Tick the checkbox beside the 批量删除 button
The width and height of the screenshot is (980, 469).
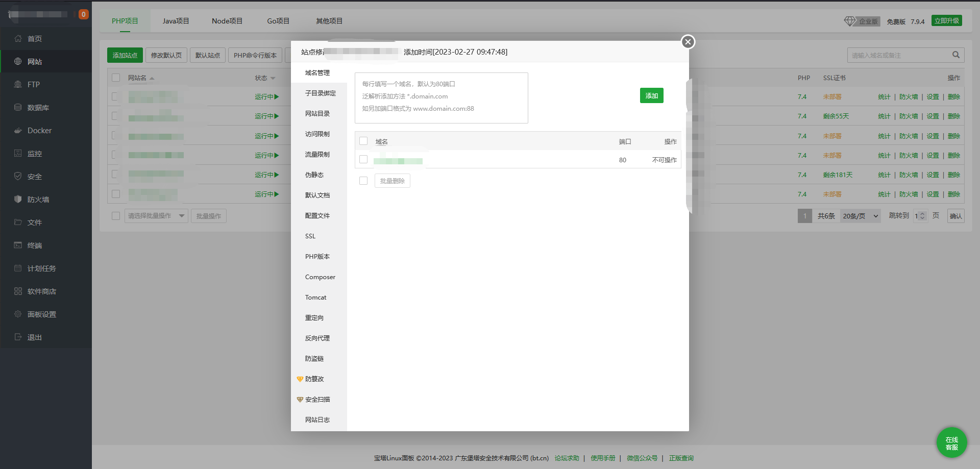click(363, 181)
